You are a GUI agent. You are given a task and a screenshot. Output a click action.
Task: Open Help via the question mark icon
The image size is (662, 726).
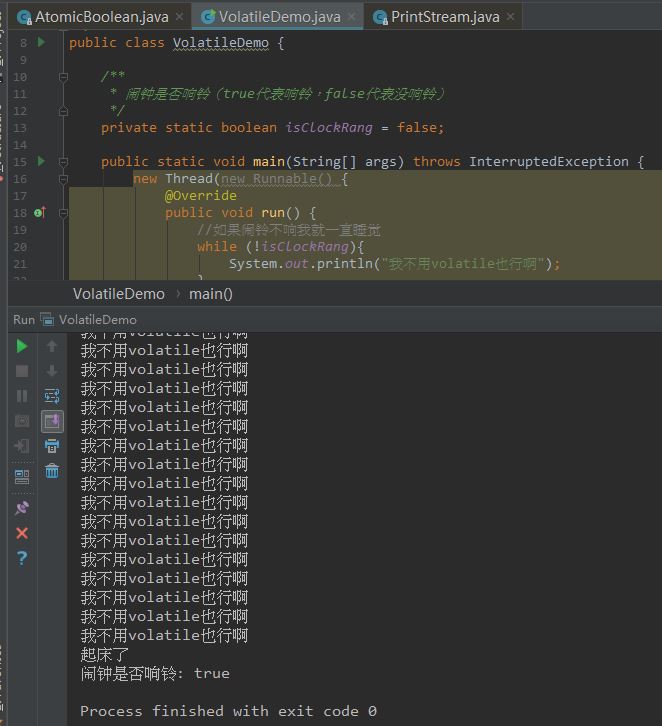tap(22, 558)
